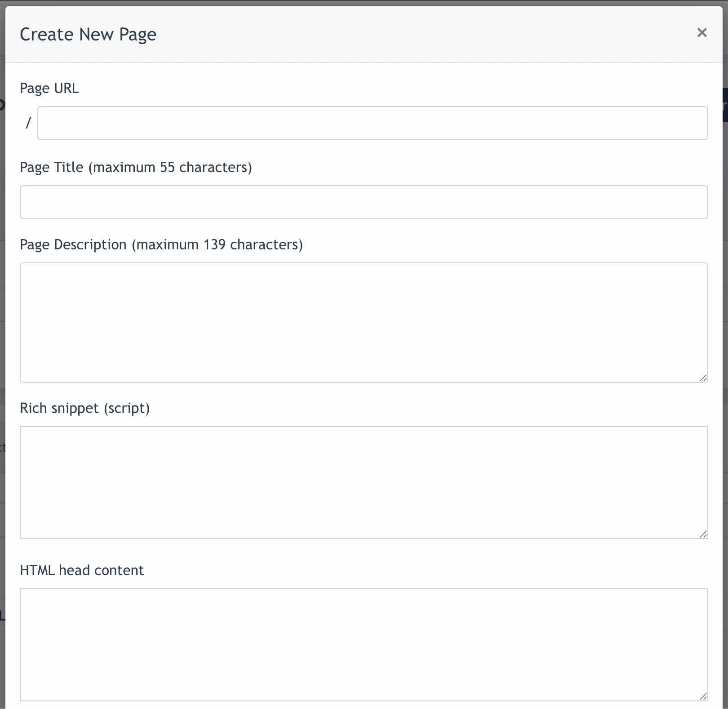Click into the Page Title input box
The width and height of the screenshot is (728, 709).
(364, 202)
